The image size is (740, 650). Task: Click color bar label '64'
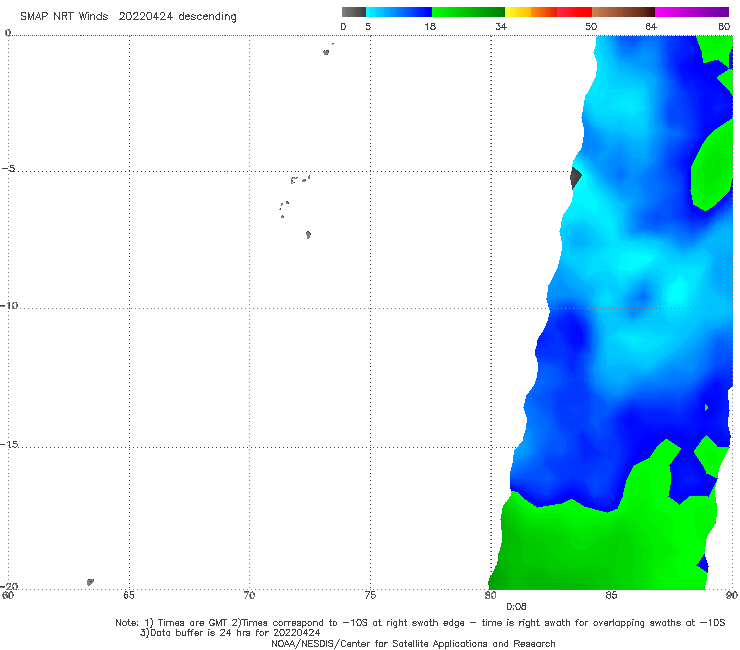651,26
